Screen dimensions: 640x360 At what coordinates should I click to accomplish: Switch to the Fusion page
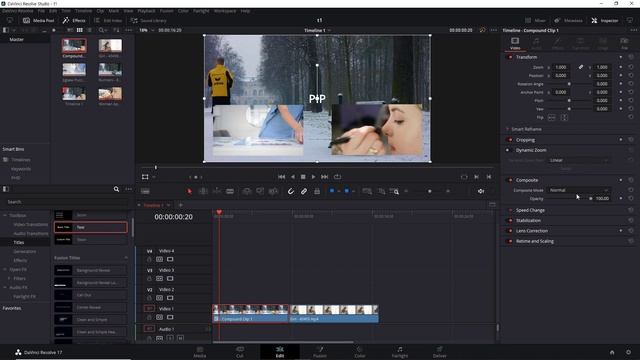click(x=320, y=352)
